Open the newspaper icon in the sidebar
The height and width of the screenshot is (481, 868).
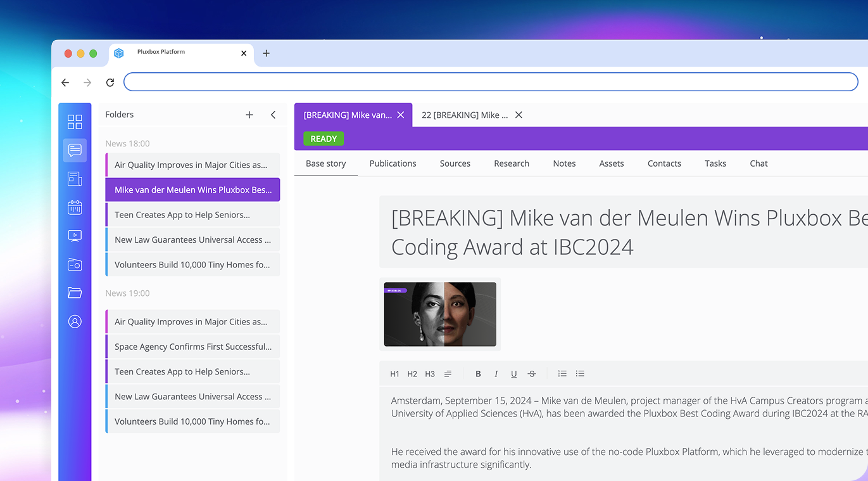pos(75,179)
